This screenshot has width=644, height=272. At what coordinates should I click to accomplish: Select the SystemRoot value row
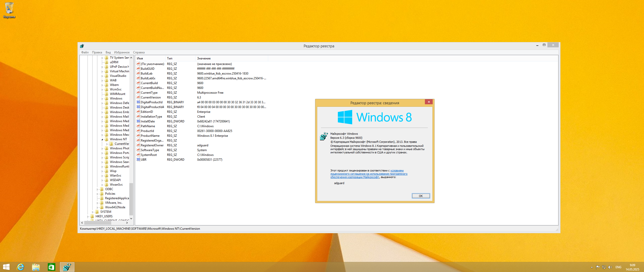pyautogui.click(x=201, y=155)
